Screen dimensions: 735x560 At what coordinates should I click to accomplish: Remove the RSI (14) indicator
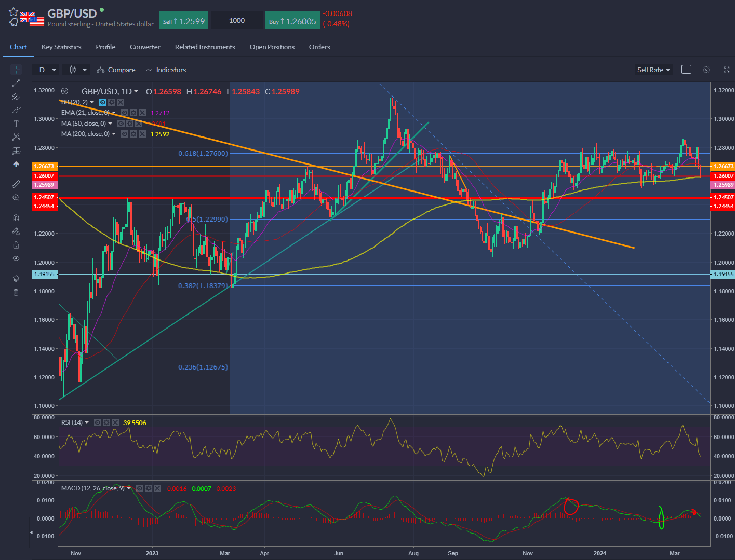coord(115,422)
